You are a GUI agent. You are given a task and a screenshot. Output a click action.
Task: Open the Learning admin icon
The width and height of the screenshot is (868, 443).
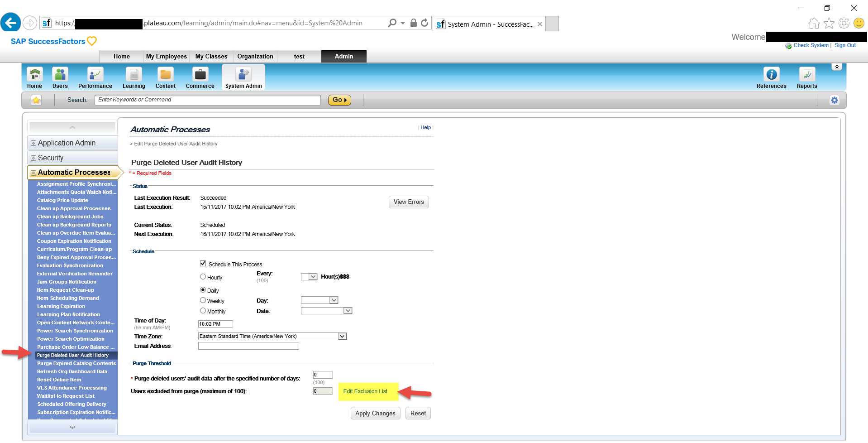[134, 78]
